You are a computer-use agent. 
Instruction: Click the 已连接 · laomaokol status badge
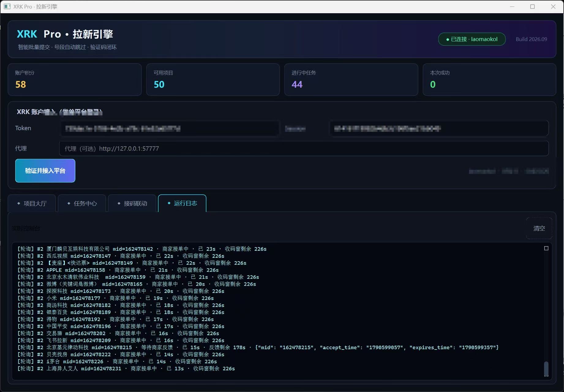pos(472,39)
